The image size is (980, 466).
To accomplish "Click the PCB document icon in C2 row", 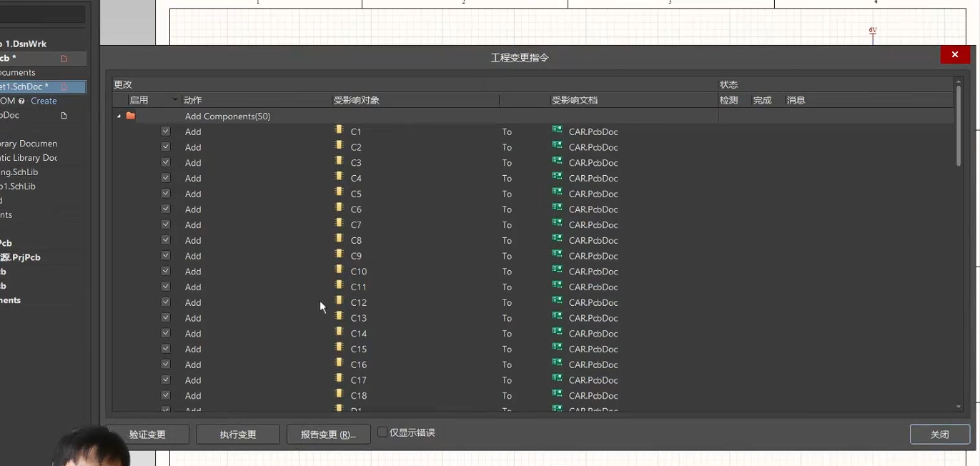I will coord(557,146).
